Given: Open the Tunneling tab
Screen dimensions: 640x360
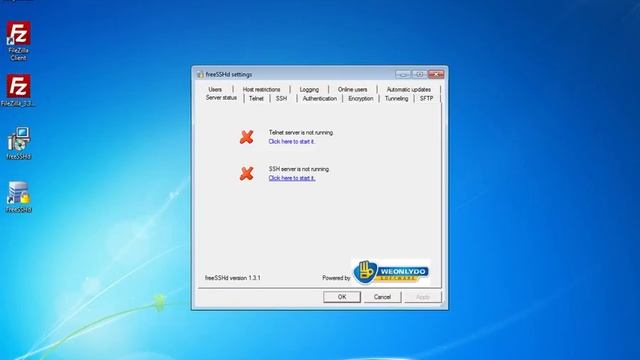Looking at the screenshot, I should coord(396,98).
